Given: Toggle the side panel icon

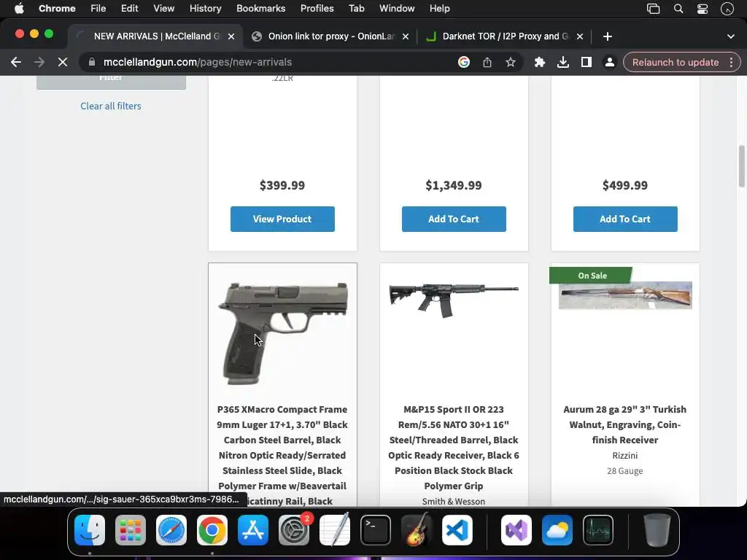Looking at the screenshot, I should click(586, 63).
